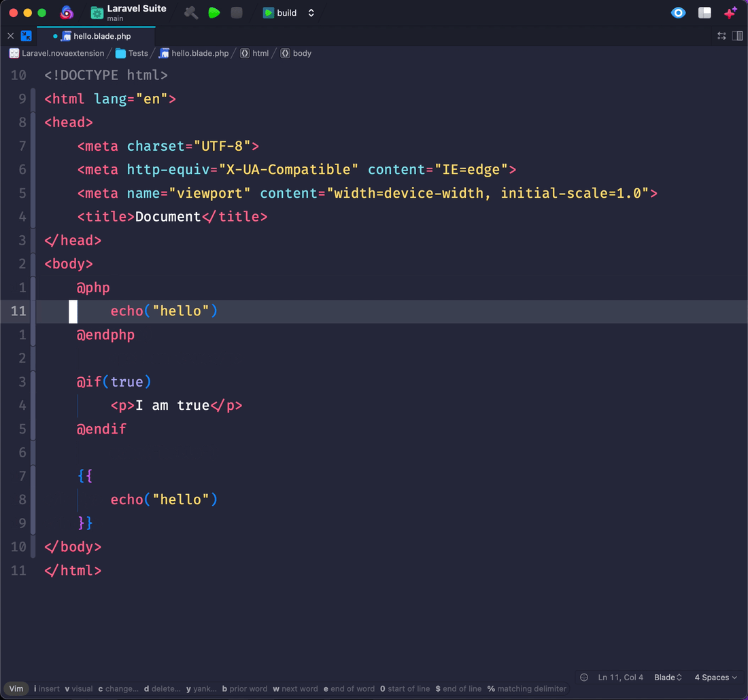Click the editor layout icon at top right
This screenshot has width=748, height=700.
(x=738, y=35)
